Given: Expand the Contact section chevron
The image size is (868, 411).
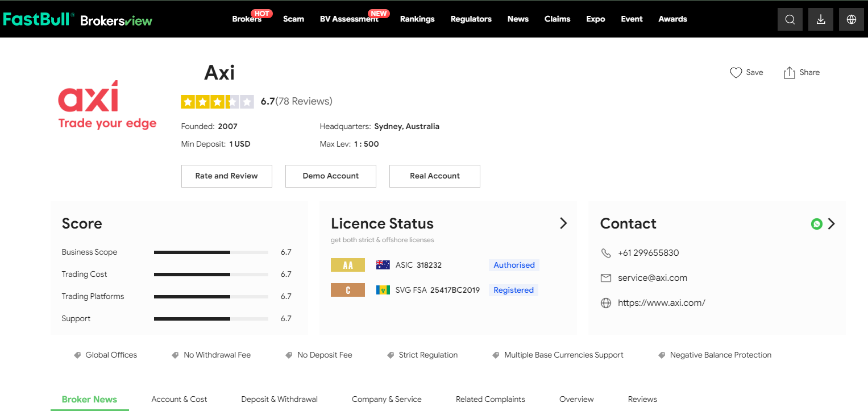Looking at the screenshot, I should pyautogui.click(x=832, y=224).
